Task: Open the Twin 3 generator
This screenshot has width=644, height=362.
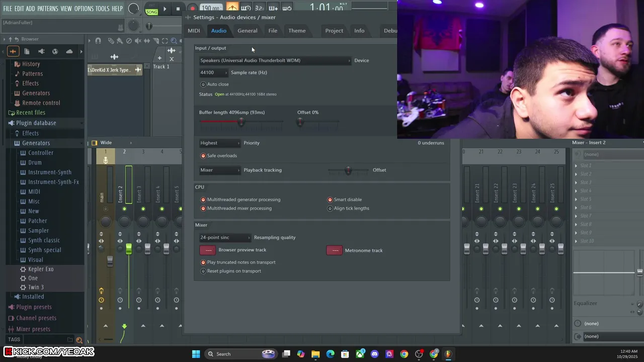Action: [36, 287]
